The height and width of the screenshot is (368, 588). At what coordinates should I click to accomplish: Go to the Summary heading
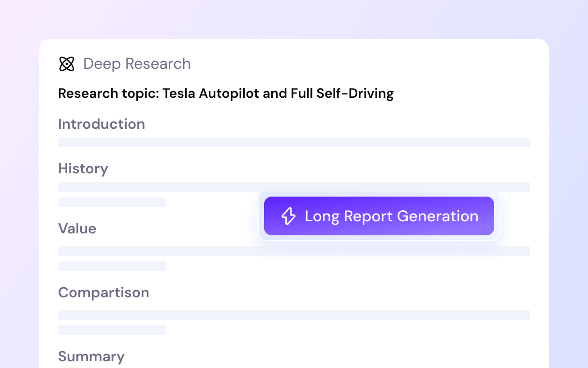point(91,356)
